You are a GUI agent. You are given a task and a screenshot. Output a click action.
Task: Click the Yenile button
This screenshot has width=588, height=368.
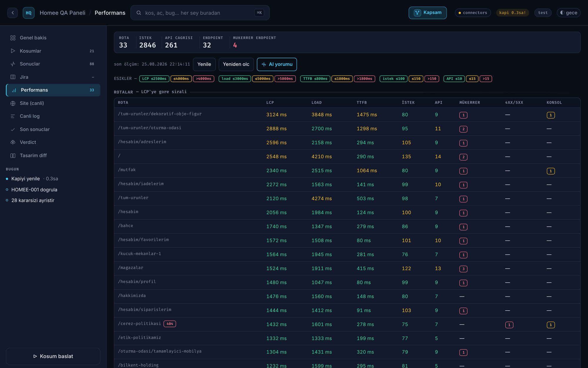[204, 64]
